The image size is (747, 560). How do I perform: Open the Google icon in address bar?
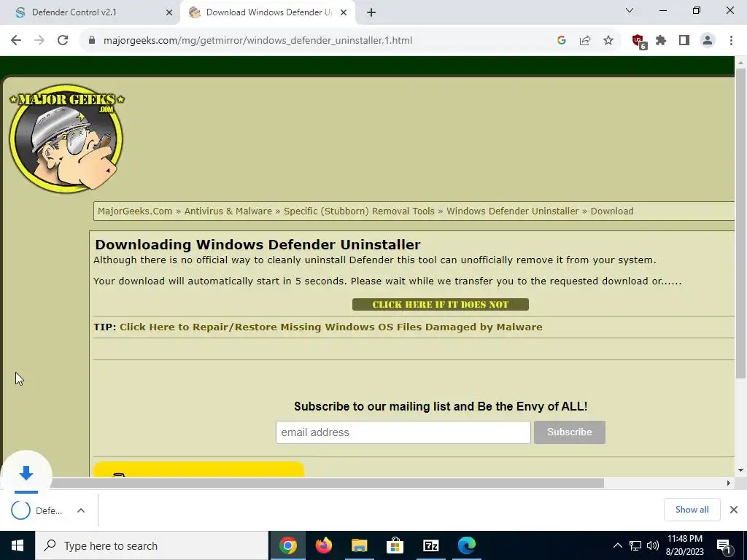tap(562, 41)
